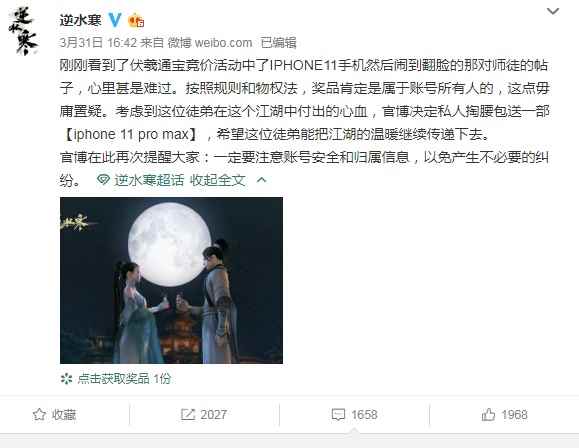This screenshot has height=448, width=579.
Task: Click the star favorite icon
Action: (x=40, y=415)
